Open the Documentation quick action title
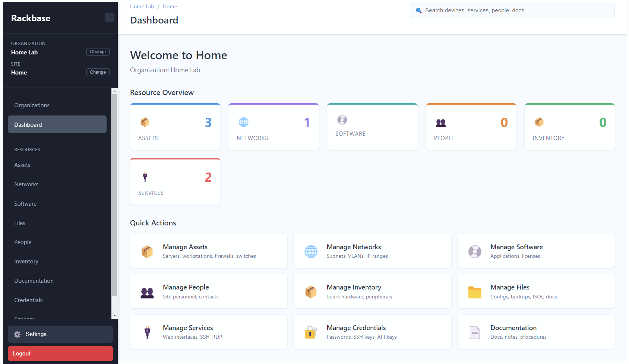This screenshot has height=364, width=629. point(513,328)
